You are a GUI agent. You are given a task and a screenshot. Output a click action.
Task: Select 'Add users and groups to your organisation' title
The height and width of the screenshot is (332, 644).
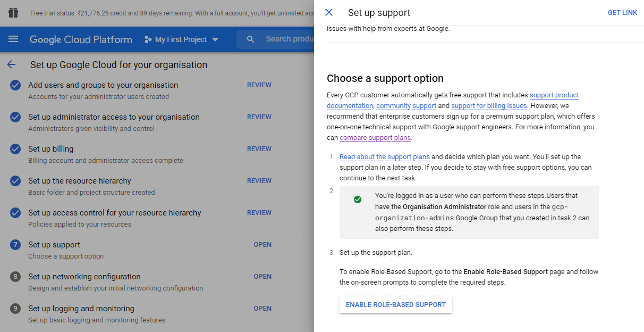tap(103, 85)
